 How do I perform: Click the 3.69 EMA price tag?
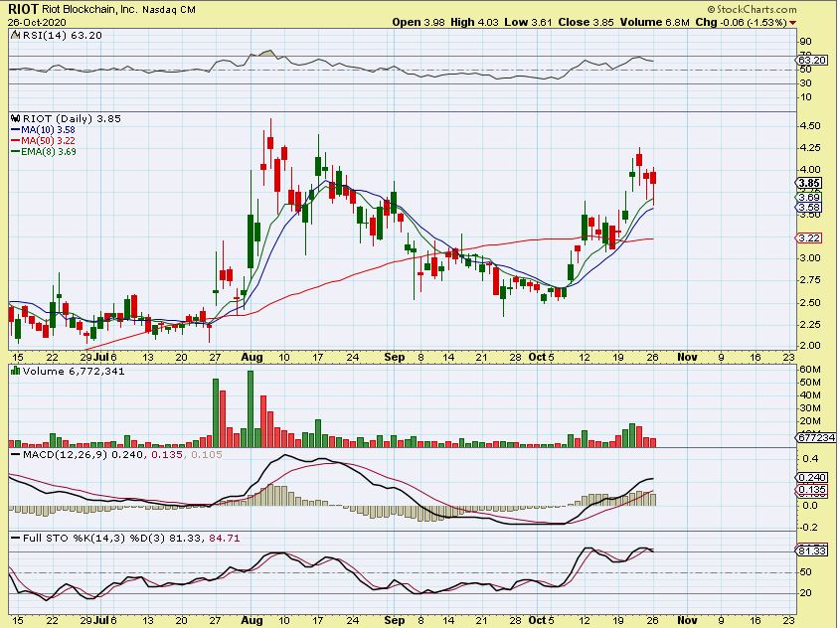pos(809,198)
